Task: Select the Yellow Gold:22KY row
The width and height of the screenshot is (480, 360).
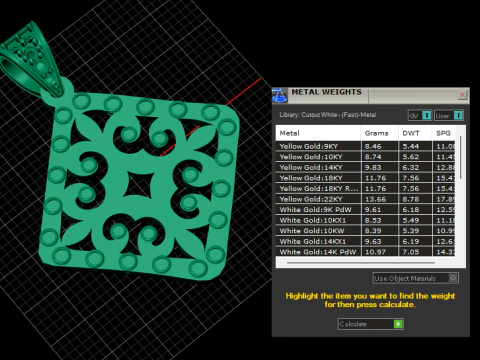Action: [365, 199]
